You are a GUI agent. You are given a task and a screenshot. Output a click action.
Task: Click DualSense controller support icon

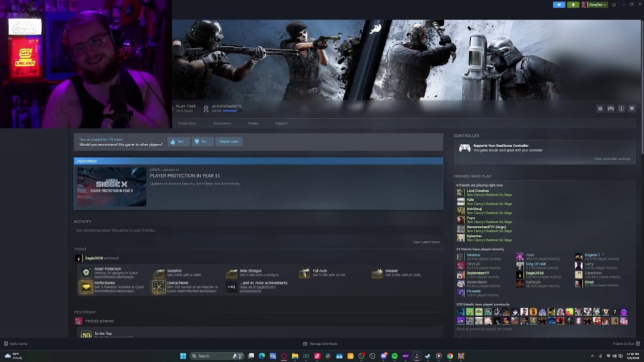(465, 148)
